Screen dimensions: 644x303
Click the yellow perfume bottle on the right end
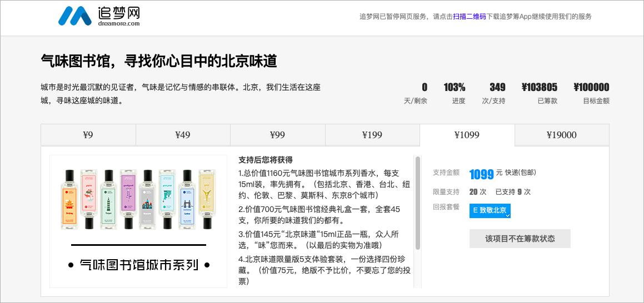pos(207,199)
